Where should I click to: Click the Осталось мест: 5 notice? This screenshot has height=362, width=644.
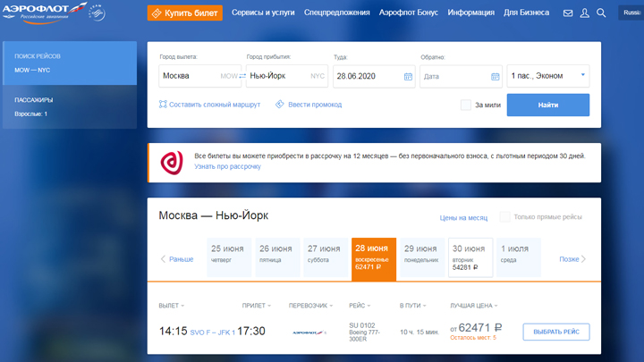(473, 338)
